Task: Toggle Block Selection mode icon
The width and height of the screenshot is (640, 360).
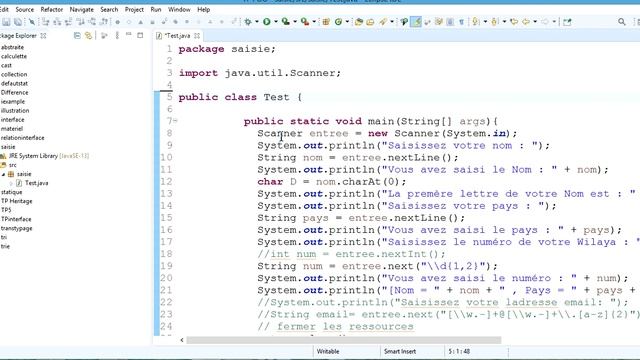Action: click(x=450, y=22)
